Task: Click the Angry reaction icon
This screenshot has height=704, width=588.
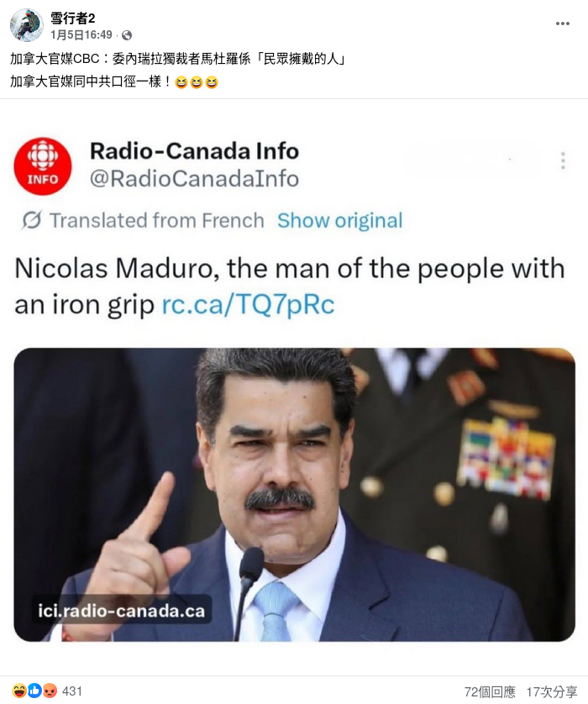Action: point(50,691)
